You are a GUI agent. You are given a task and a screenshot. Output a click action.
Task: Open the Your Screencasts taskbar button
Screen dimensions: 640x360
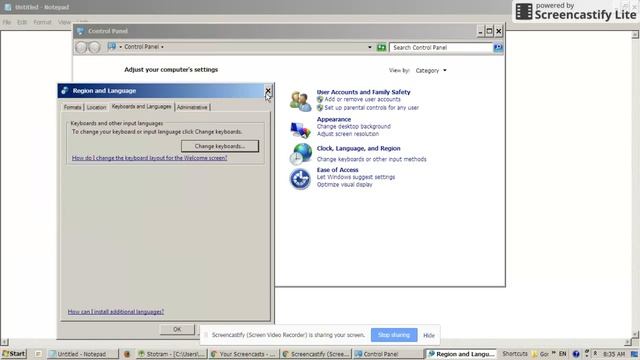tap(244, 354)
